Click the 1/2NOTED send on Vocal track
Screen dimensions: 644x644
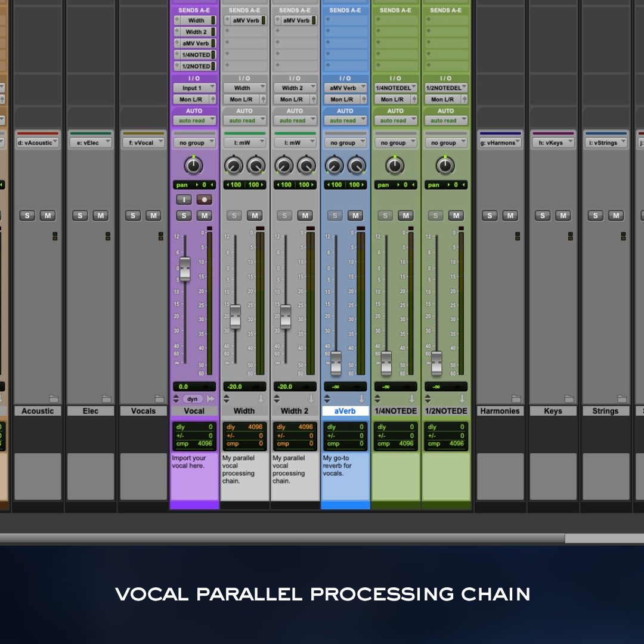(194, 66)
